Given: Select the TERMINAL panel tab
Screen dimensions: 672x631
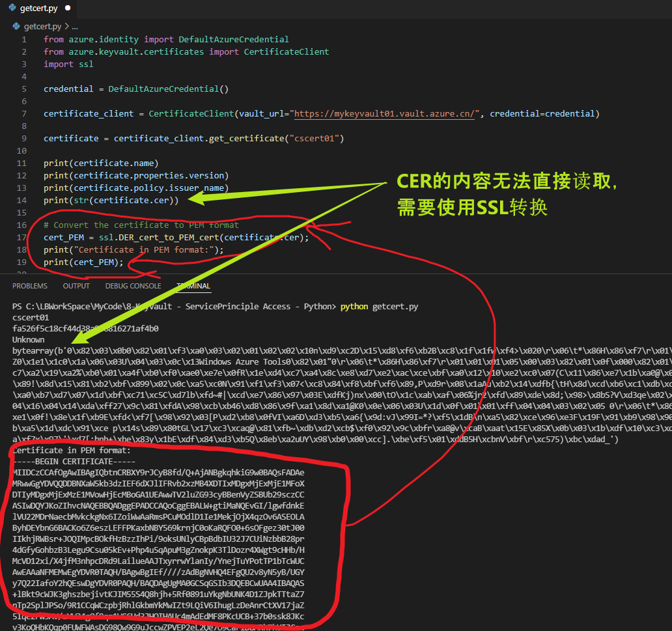Looking at the screenshot, I should tap(193, 286).
